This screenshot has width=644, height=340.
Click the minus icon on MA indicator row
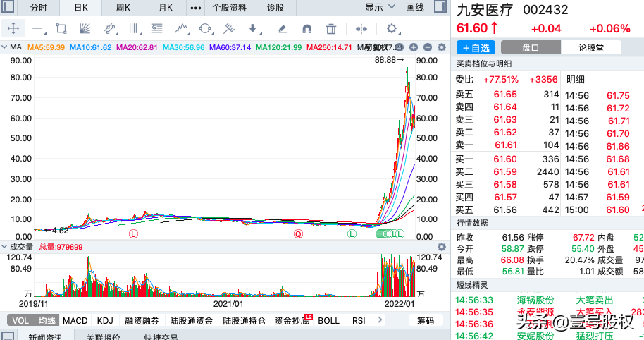click(428, 47)
